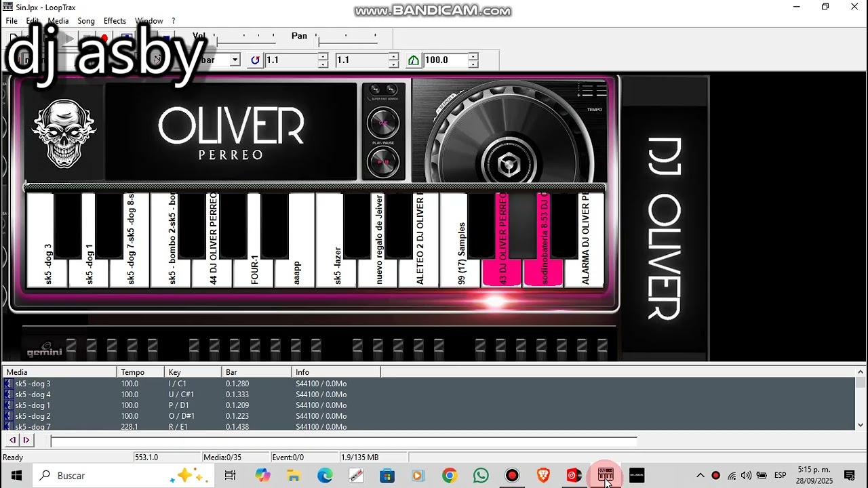Click media list scrollbar up arrow
This screenshot has width=868, height=488.
861,372
